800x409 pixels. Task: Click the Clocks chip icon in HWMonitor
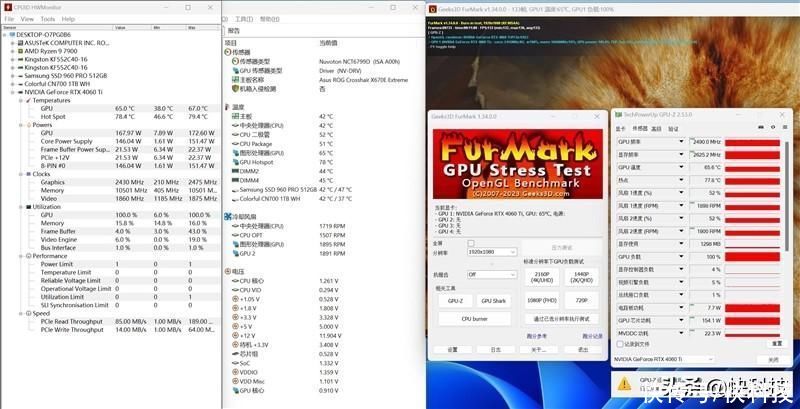click(29, 174)
